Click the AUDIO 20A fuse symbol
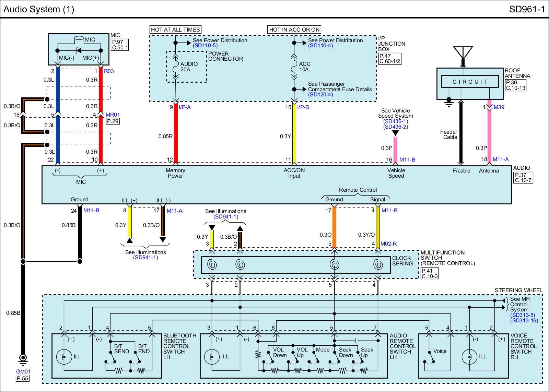The width and height of the screenshot is (549, 392). tap(175, 67)
